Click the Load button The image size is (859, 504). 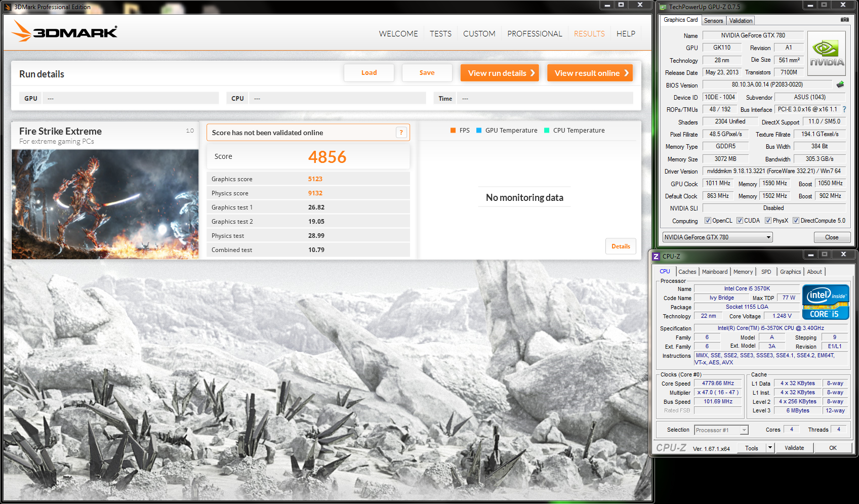pyautogui.click(x=369, y=73)
